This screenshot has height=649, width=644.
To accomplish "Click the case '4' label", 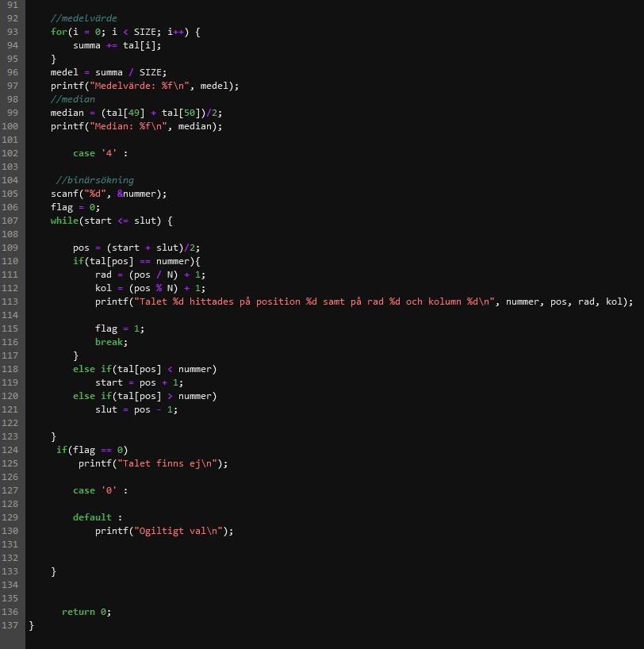I will [x=100, y=153].
